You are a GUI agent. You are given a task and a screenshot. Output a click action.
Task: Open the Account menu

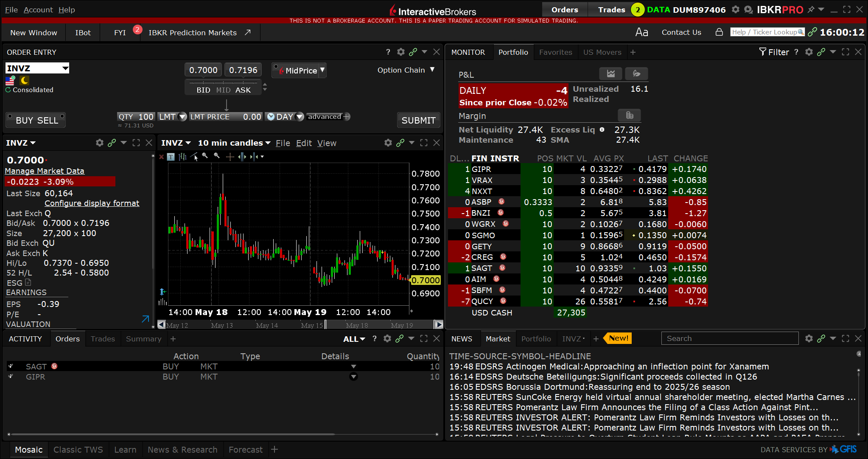38,9
